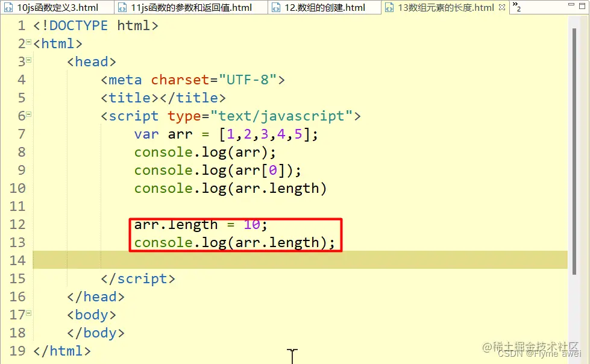Switch to the 10js函数定义3.html tab
The height and width of the screenshot is (364, 590).
(57, 7)
